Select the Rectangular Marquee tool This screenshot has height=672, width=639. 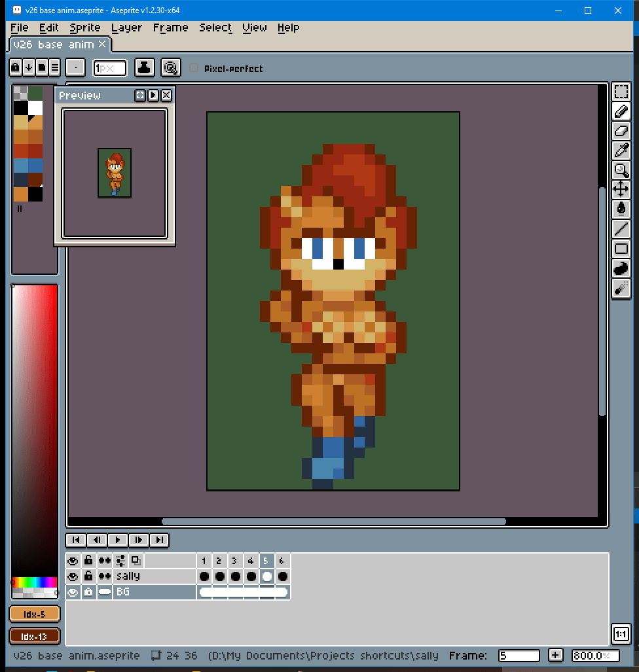[x=621, y=92]
